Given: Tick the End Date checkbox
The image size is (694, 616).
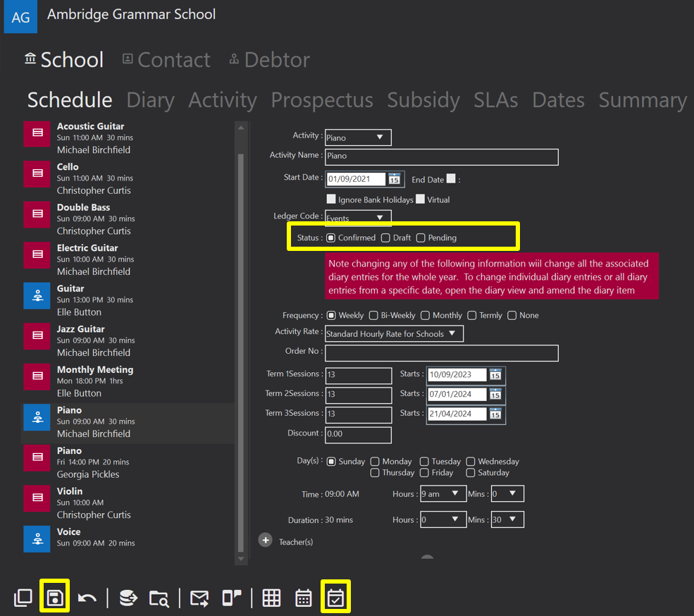Looking at the screenshot, I should [451, 178].
